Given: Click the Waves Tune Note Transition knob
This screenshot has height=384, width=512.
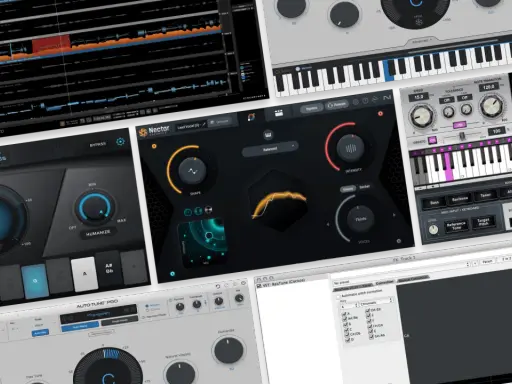Looking at the screenshot, I should [491, 106].
